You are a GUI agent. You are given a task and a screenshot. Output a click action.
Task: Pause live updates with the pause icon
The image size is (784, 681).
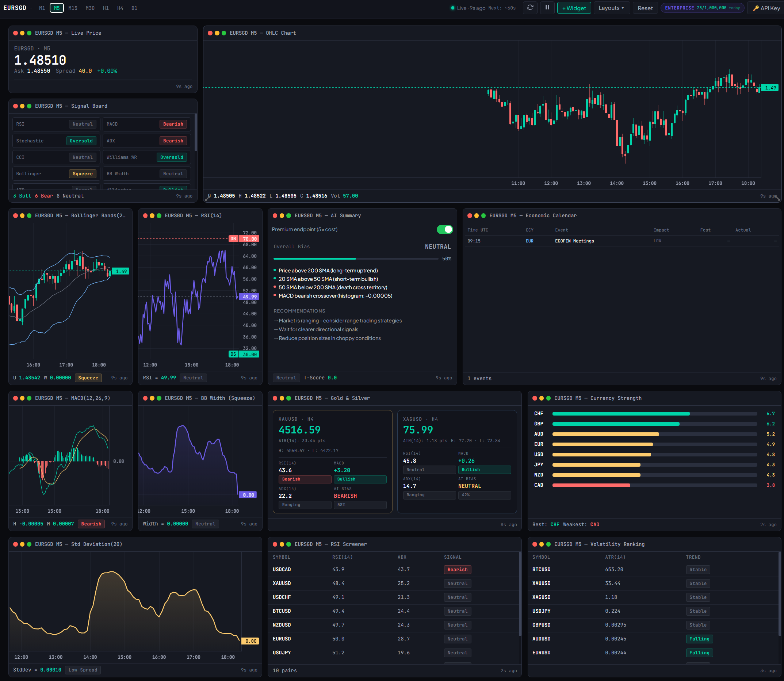[x=547, y=8]
